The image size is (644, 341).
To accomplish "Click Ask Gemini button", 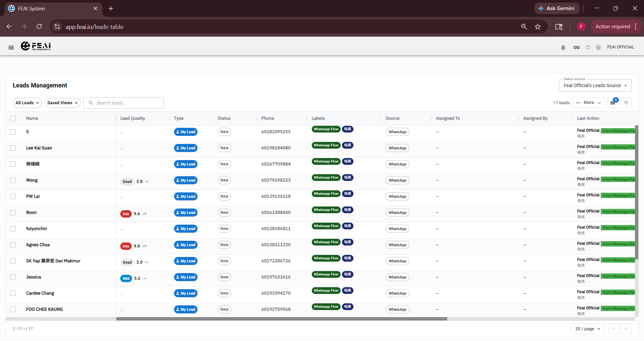I will [557, 8].
